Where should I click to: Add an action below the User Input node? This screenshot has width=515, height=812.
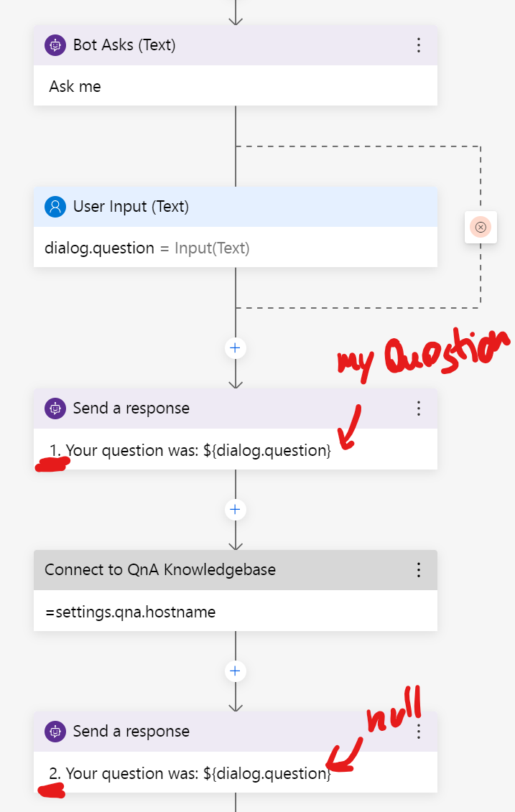pos(235,348)
